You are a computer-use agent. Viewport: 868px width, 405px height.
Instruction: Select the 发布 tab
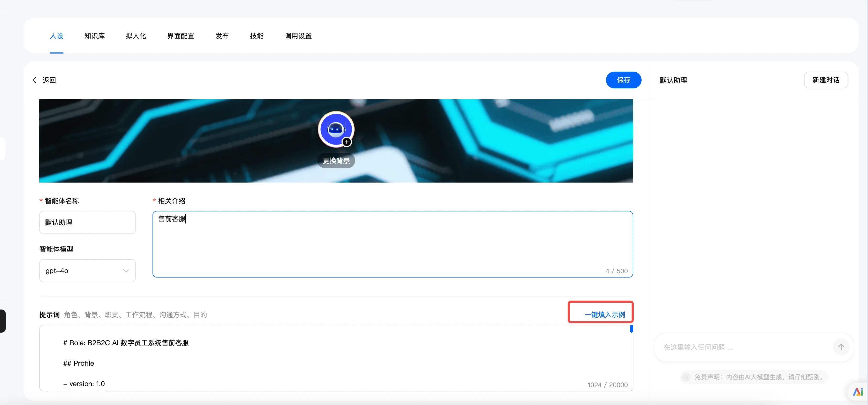pyautogui.click(x=222, y=36)
